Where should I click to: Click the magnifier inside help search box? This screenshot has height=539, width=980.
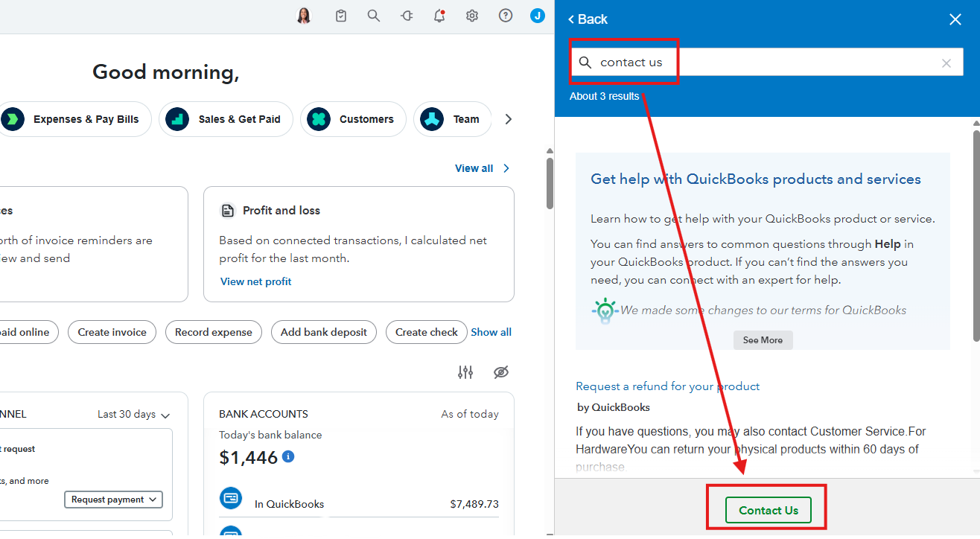coord(585,63)
